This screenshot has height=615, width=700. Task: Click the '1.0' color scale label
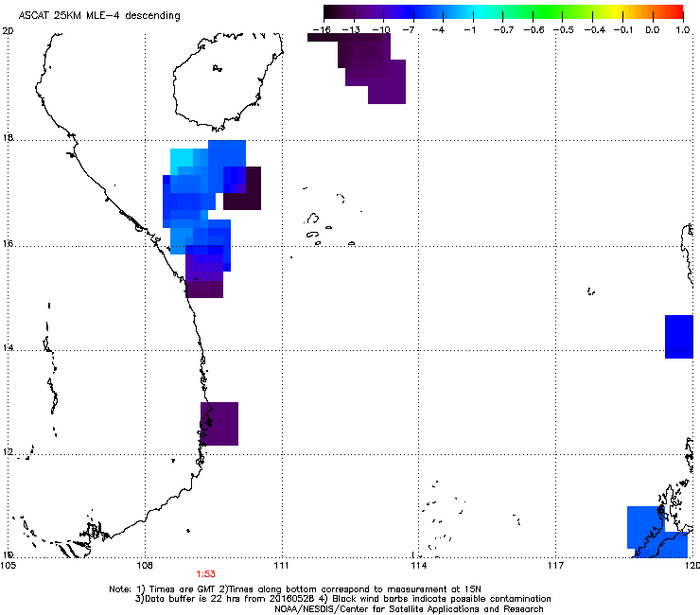(x=683, y=30)
